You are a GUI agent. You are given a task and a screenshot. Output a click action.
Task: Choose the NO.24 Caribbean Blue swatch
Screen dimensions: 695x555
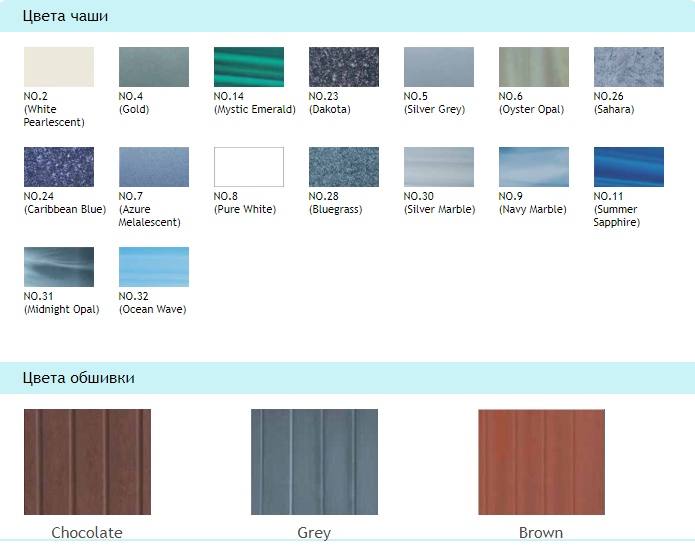coord(59,167)
